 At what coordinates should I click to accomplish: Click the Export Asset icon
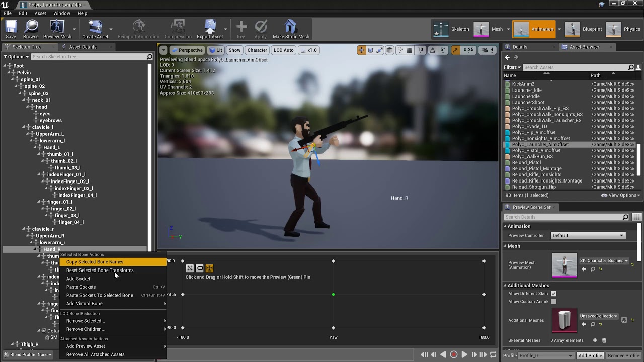(x=210, y=29)
